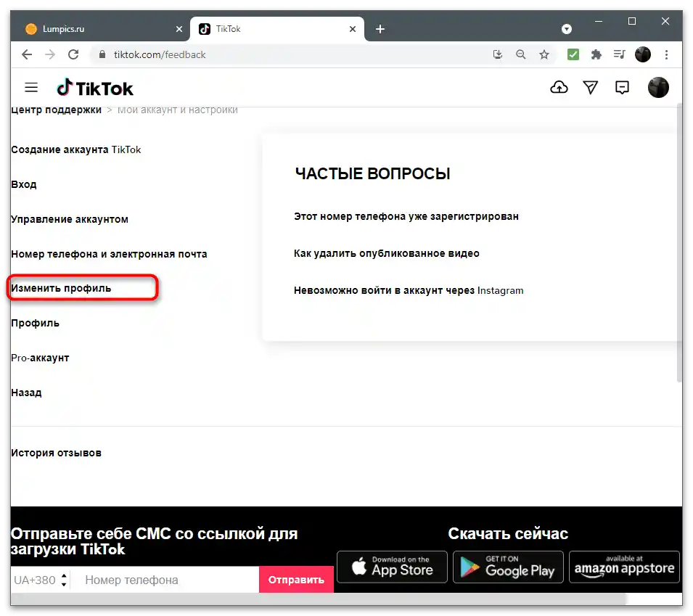Viewport: 693px width, 616px height.
Task: Open История отзывов
Action: (x=56, y=453)
